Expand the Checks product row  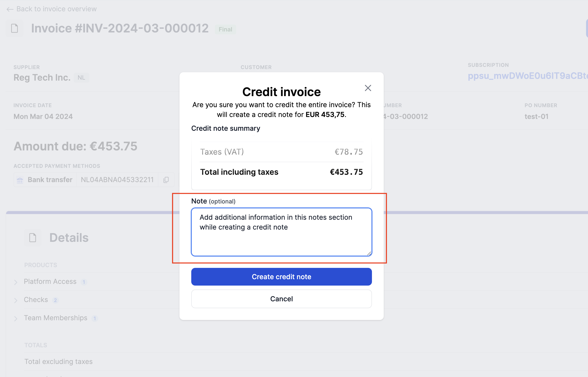16,300
